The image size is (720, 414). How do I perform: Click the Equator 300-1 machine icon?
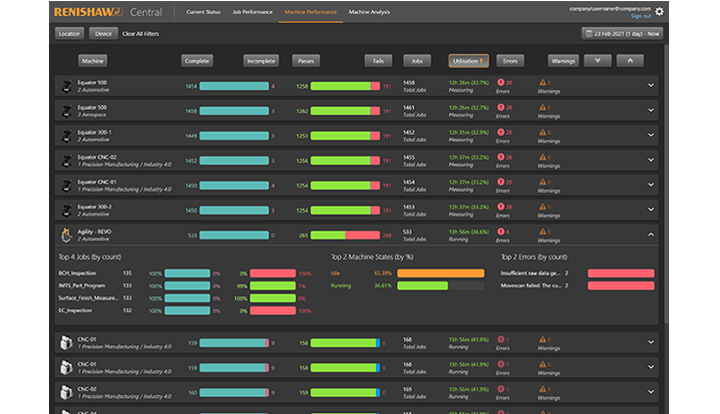click(67, 135)
